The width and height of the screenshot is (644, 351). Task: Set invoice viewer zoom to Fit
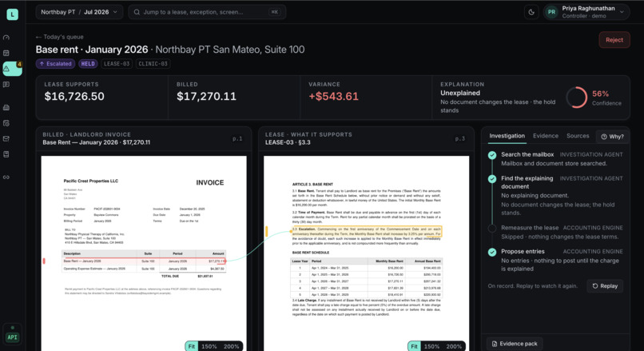192,346
